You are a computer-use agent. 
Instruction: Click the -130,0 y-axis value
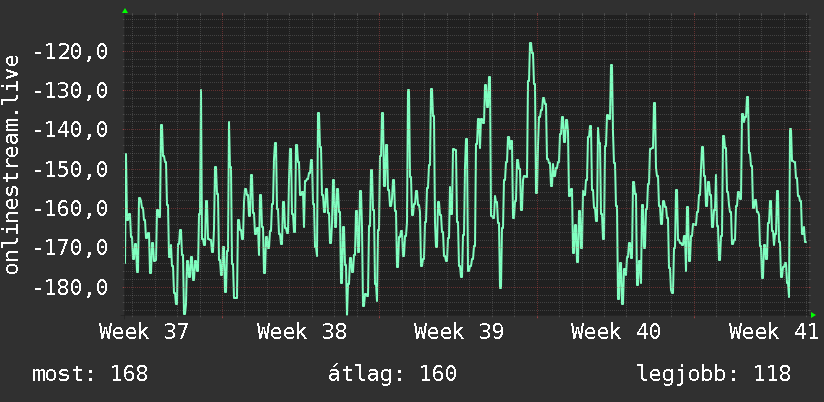click(70, 91)
